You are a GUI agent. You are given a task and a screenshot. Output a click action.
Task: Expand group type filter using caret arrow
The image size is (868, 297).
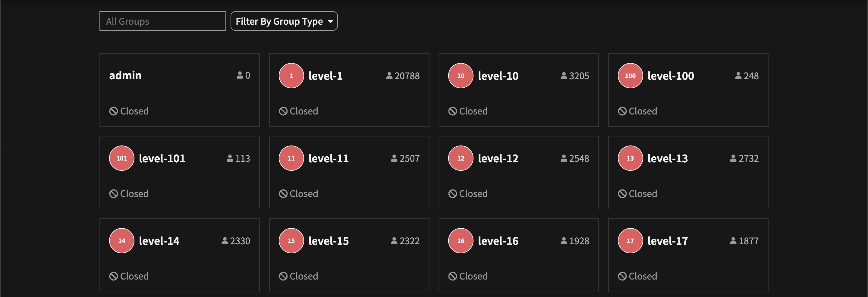pyautogui.click(x=331, y=22)
